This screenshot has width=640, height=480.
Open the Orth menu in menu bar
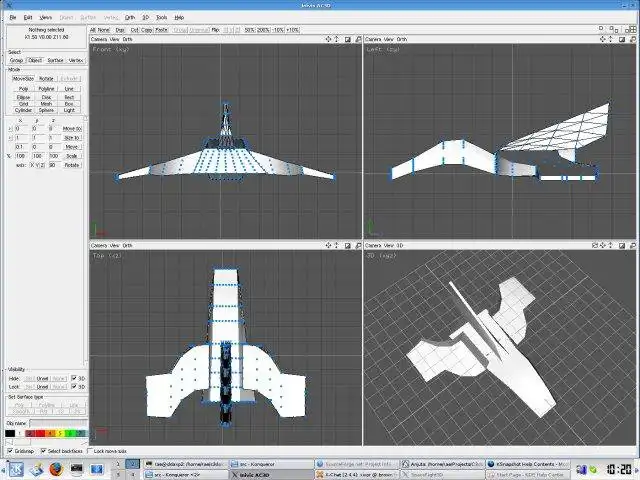(x=130, y=18)
